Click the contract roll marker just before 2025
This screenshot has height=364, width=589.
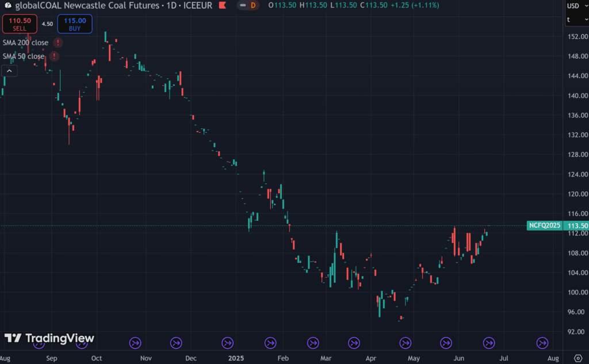coord(228,343)
